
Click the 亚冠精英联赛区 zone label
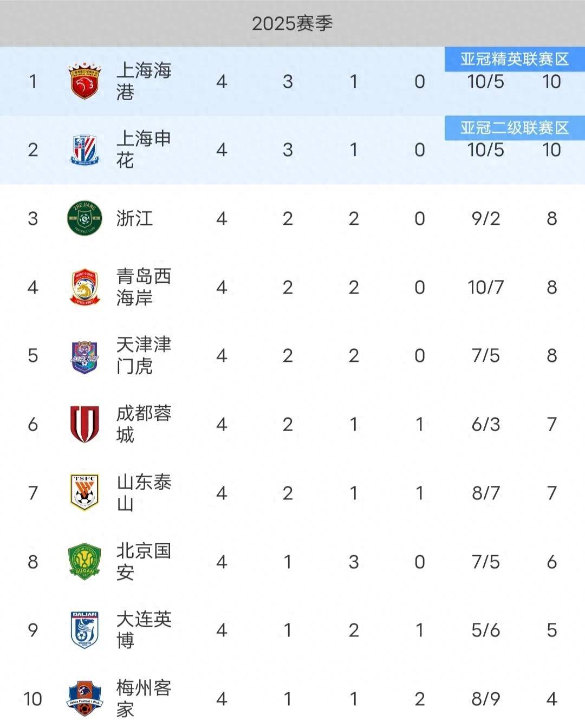pyautogui.click(x=515, y=59)
